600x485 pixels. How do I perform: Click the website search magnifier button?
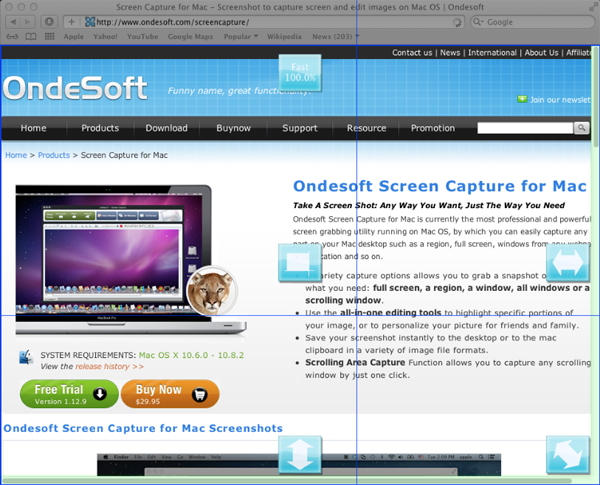tap(581, 128)
